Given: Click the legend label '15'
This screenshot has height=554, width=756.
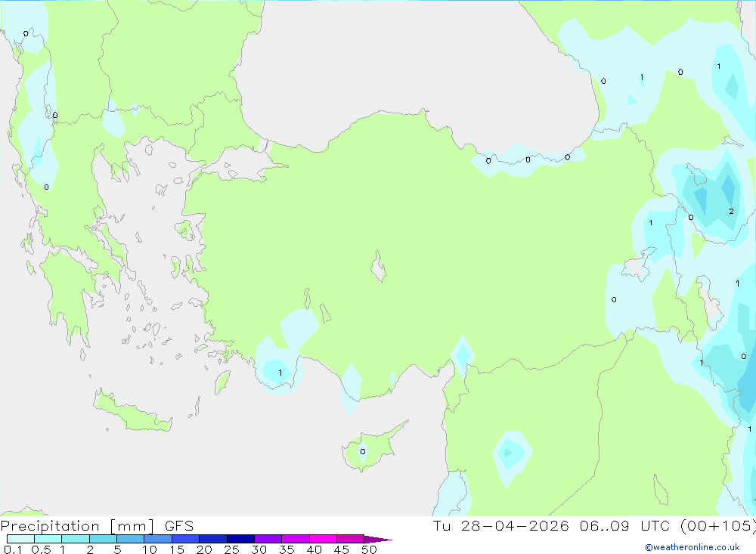Looking at the screenshot, I should [177, 549].
